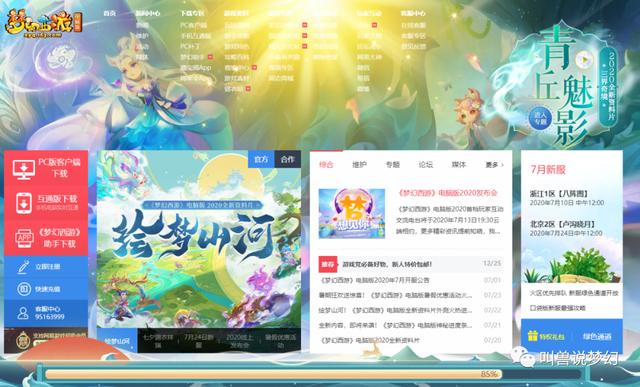Viewport: 640px width, 387px height.
Task: Switch carousel to the 官方 tab
Action: coord(261,159)
